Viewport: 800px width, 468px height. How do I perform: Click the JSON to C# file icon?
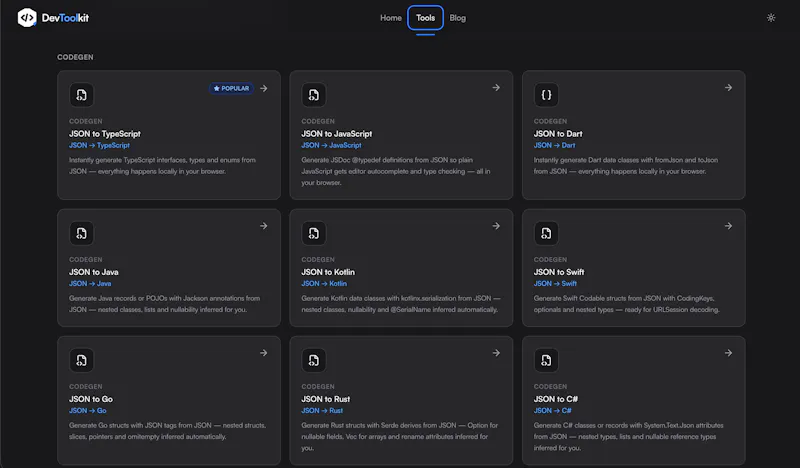pos(546,360)
